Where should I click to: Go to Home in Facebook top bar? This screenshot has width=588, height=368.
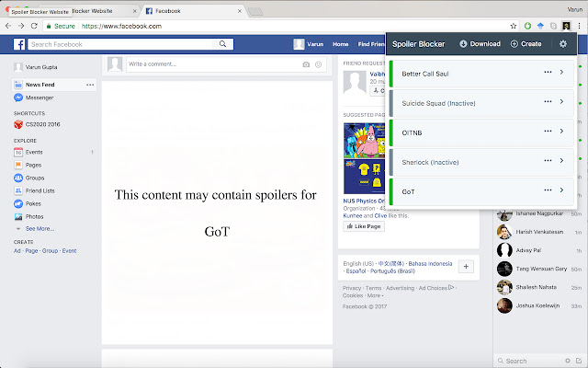(341, 44)
